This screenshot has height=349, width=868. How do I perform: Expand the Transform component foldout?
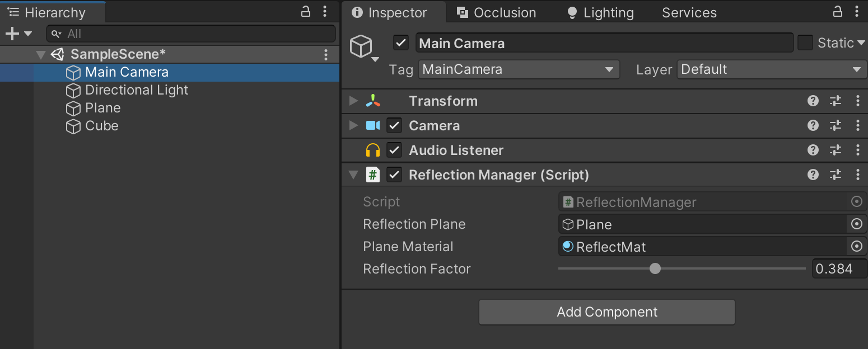pyautogui.click(x=353, y=101)
